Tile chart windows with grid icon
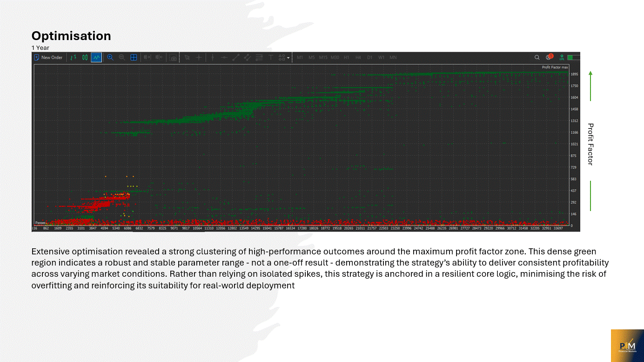This screenshot has height=362, width=644. (134, 57)
